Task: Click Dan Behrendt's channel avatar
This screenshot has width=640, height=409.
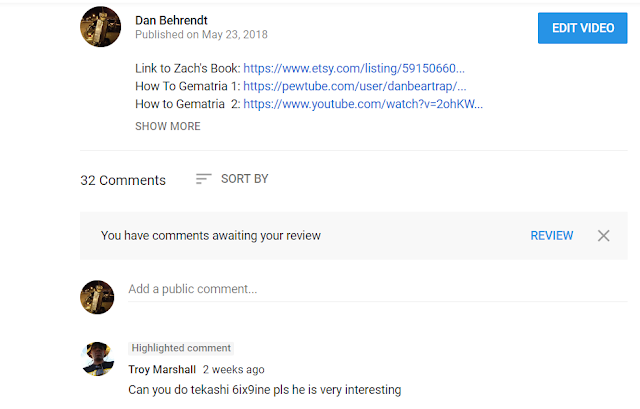Action: tap(100, 27)
